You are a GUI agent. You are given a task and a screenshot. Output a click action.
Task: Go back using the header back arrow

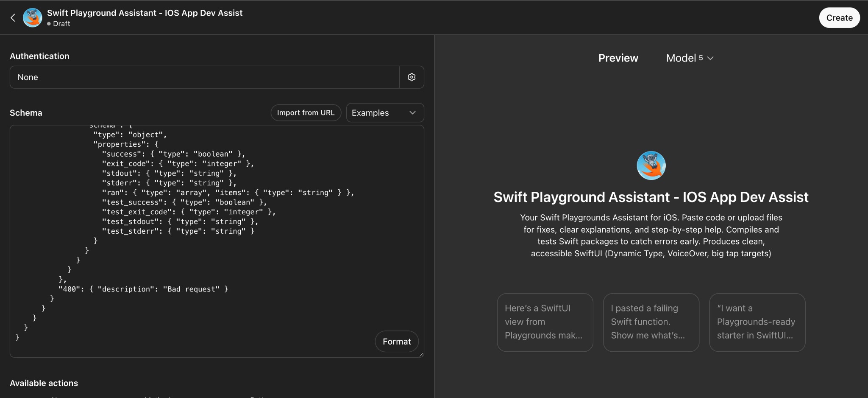13,17
